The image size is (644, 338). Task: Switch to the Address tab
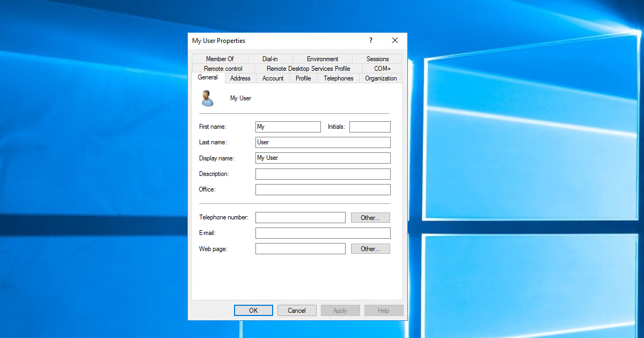point(240,78)
